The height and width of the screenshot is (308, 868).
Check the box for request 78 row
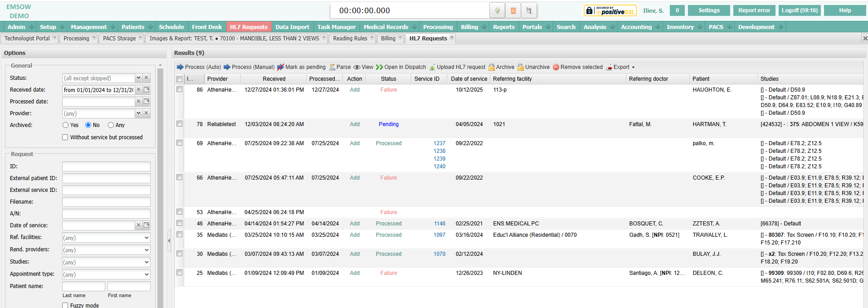180,124
